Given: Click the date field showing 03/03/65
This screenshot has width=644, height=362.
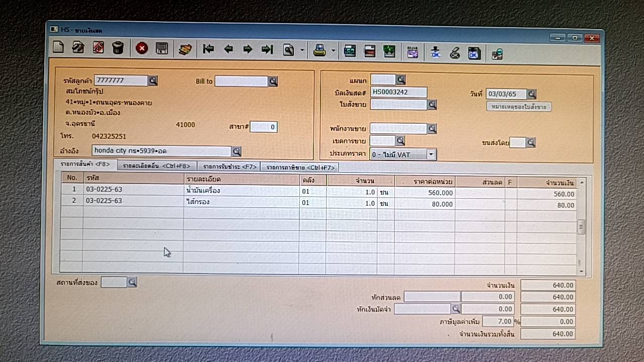Looking at the screenshot, I should (x=506, y=94).
